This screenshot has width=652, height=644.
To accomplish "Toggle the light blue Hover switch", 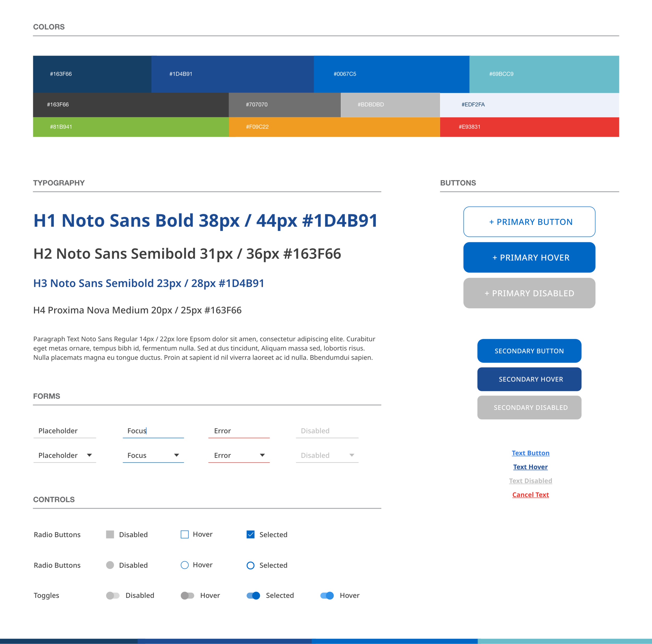I will [327, 596].
